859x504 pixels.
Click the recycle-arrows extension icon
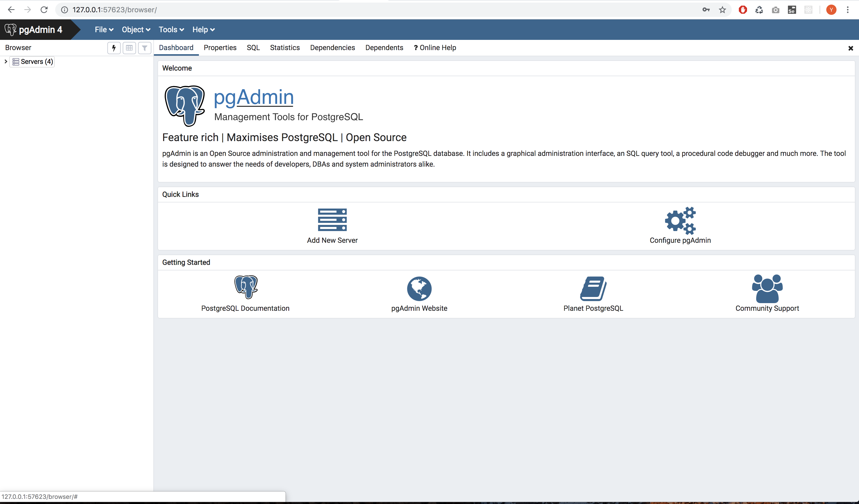759,10
